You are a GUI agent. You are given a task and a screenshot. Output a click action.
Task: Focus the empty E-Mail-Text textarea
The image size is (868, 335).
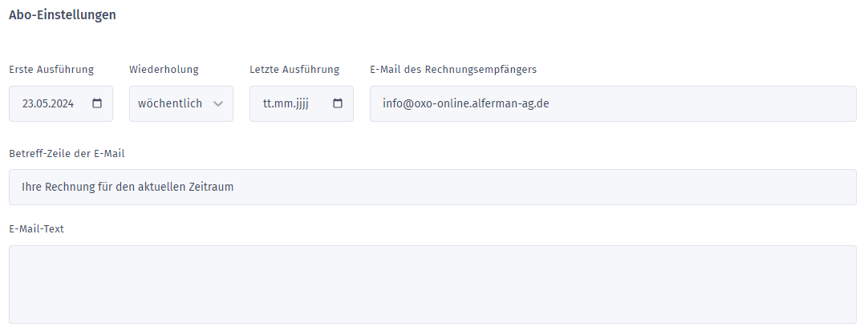click(432, 284)
